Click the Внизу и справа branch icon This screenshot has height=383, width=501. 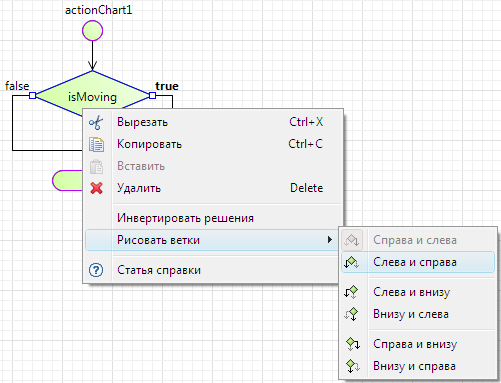353,366
